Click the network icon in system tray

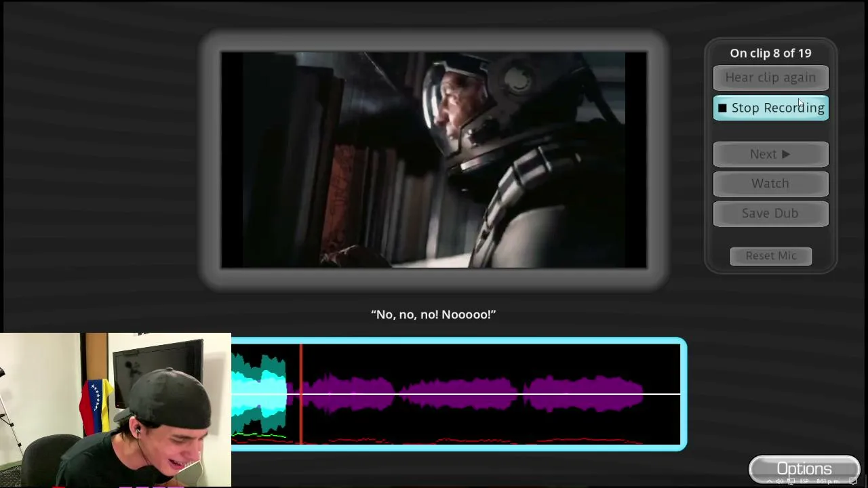click(x=791, y=481)
